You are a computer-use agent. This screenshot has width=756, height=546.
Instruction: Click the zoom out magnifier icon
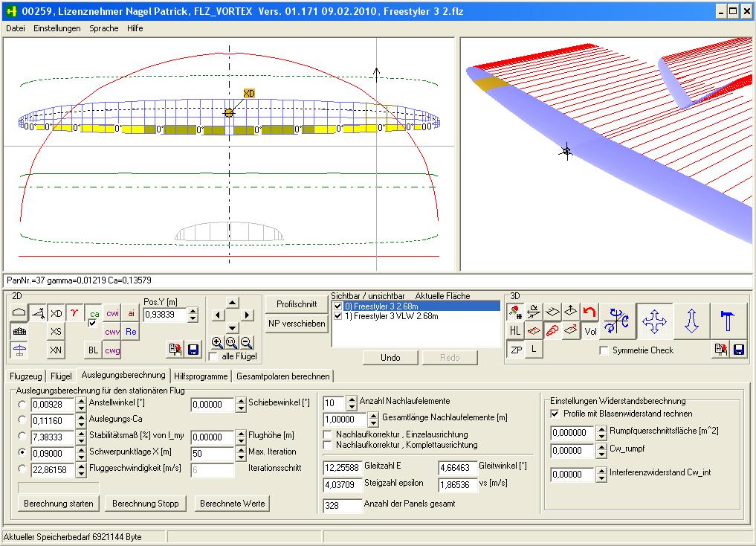pos(246,342)
